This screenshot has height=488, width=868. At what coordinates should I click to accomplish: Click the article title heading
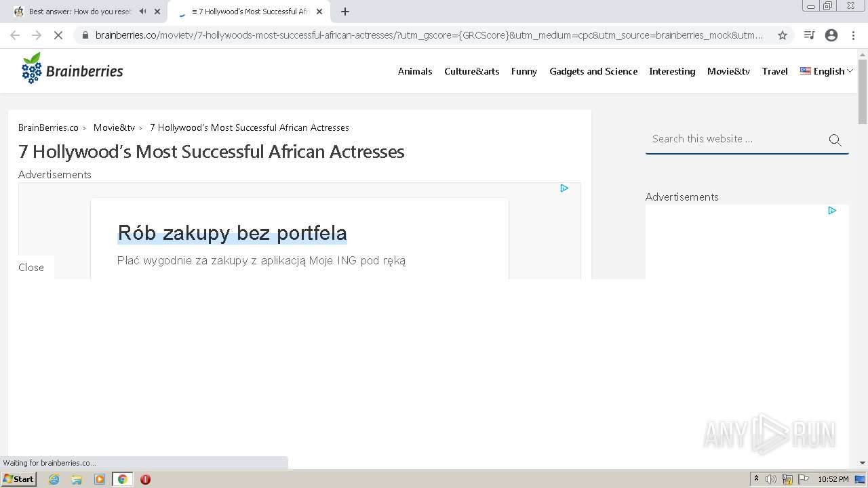pos(211,151)
